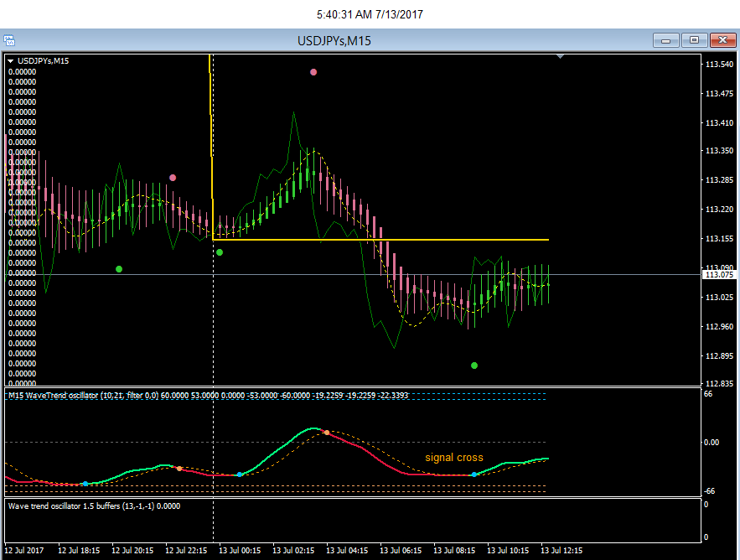Image resolution: width=740 pixels, height=560 pixels.
Task: Click the 113.155 price scale label
Action: point(719,239)
